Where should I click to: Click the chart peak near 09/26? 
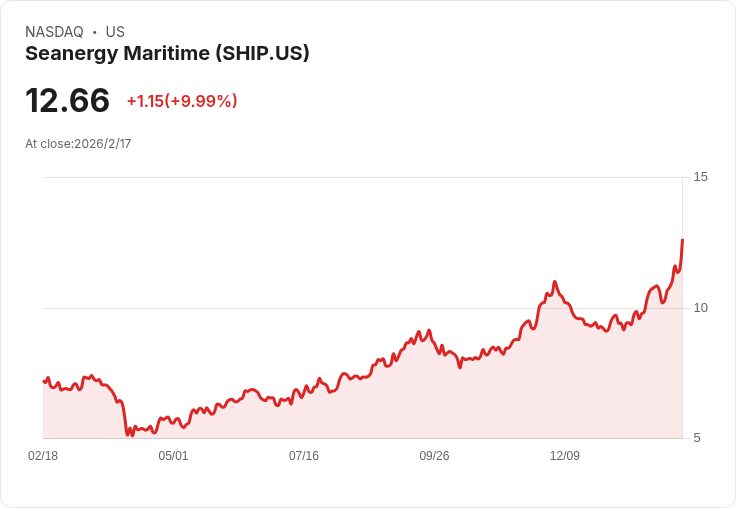pyautogui.click(x=428, y=331)
